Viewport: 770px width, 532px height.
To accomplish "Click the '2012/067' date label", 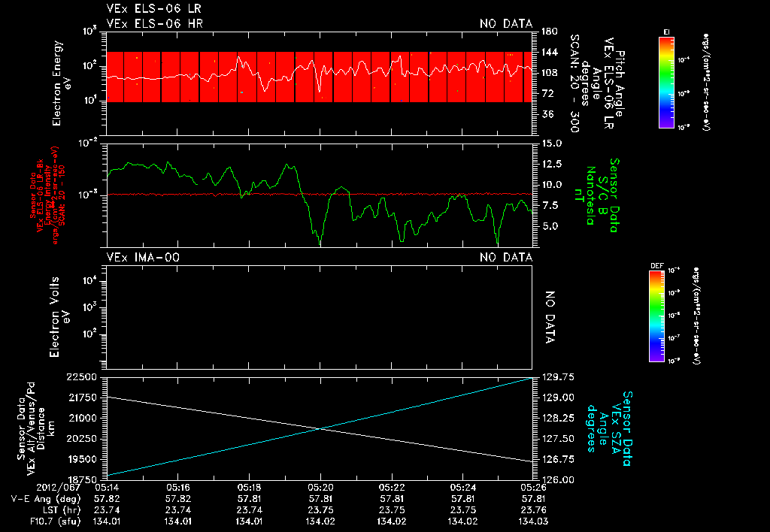I will pyautogui.click(x=60, y=488).
